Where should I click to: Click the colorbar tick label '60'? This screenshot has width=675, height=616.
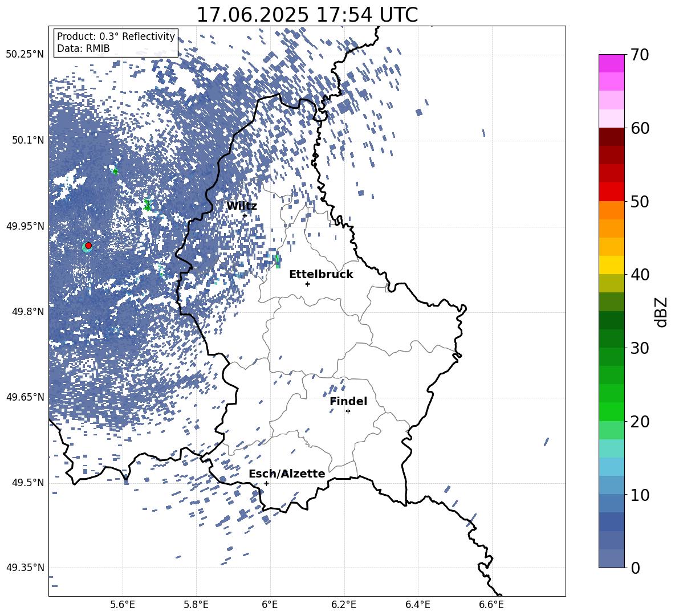pyautogui.click(x=640, y=128)
